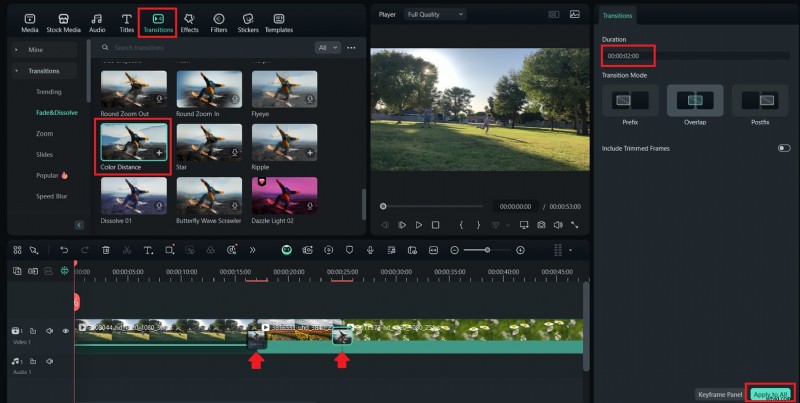Select the Postfix transition mode
Image resolution: width=800 pixels, height=403 pixels.
(760, 100)
